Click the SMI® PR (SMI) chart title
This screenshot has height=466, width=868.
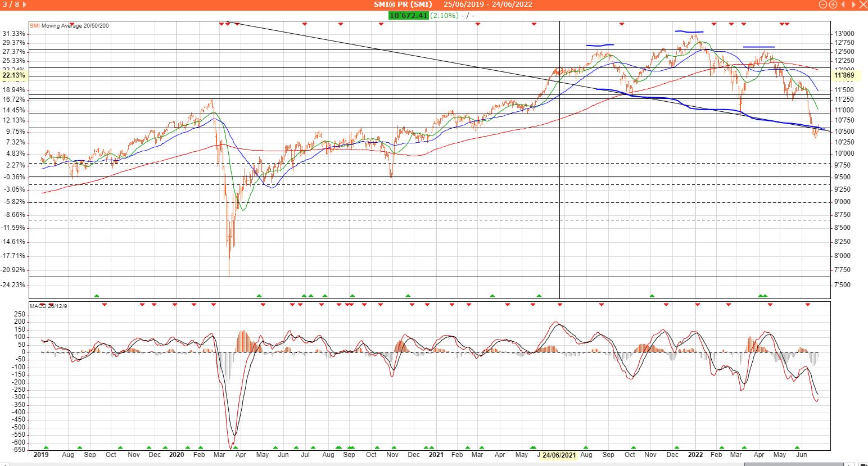[403, 4]
